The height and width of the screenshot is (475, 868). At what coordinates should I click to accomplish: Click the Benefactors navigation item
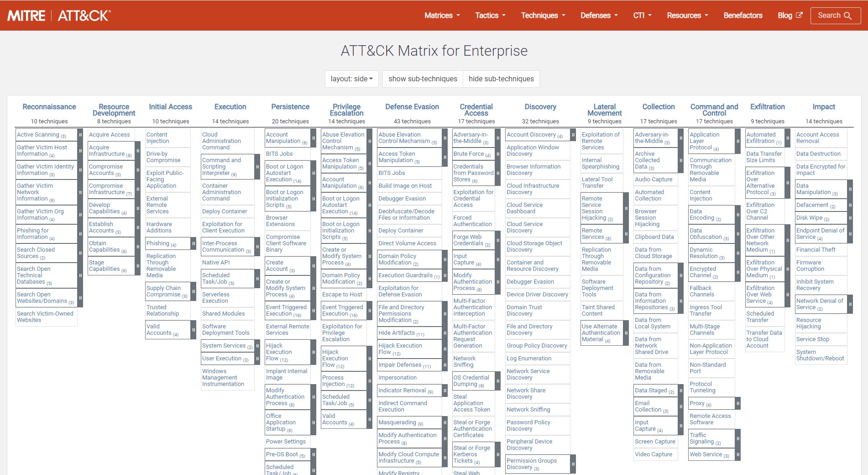click(x=743, y=15)
